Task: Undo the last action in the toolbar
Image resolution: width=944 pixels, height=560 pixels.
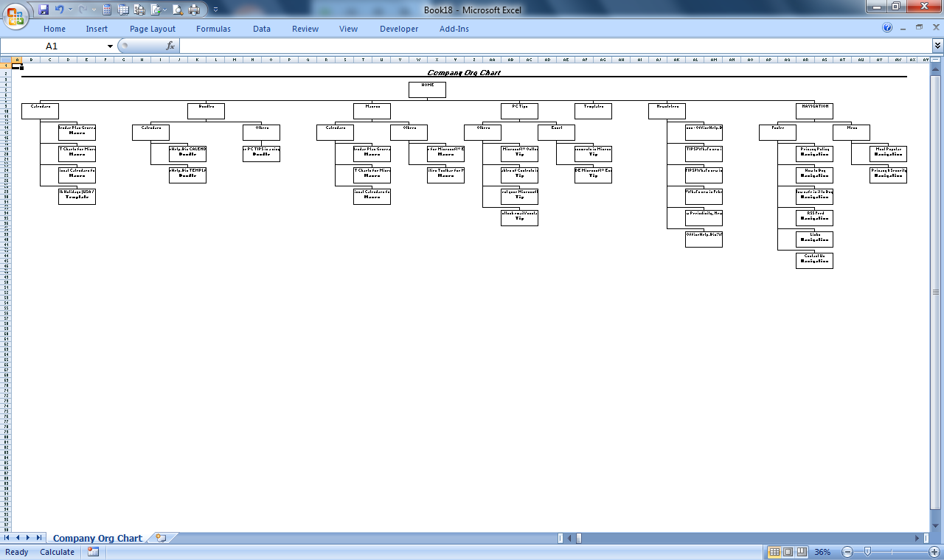Action: point(59,10)
